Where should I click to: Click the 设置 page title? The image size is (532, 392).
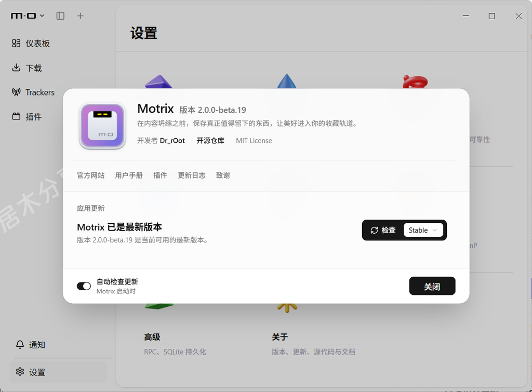[144, 33]
